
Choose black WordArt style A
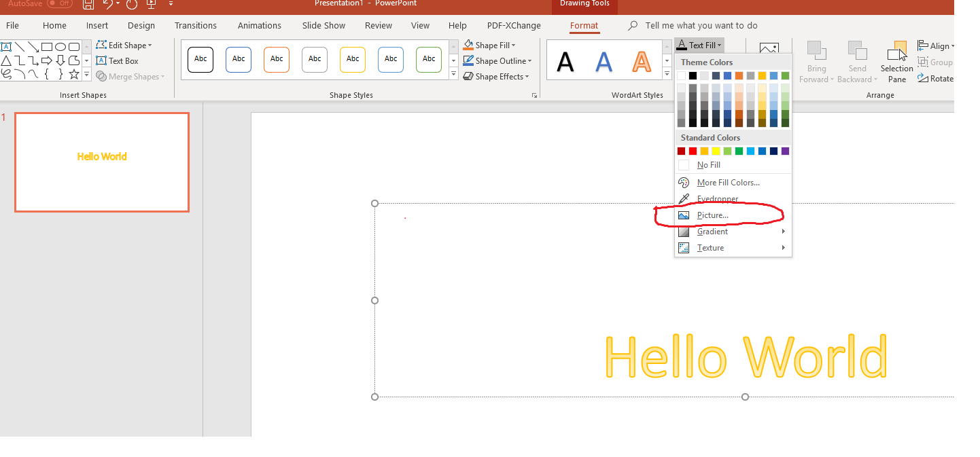(565, 61)
